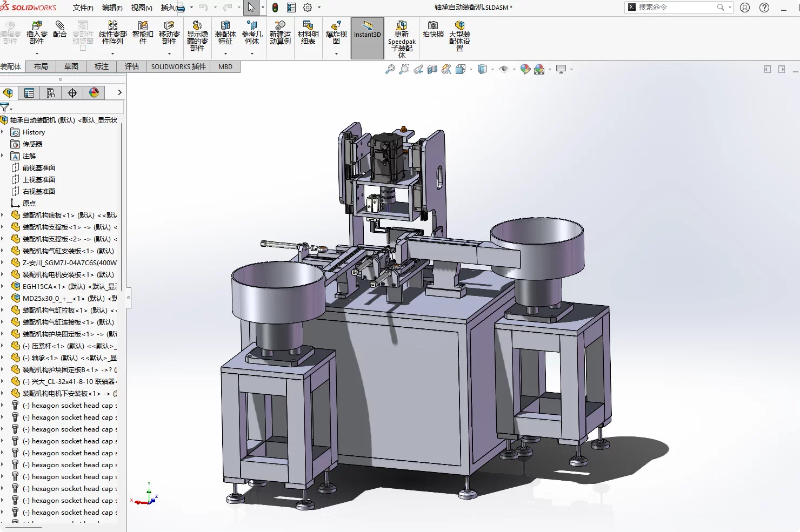Open dropdown arrow under Linear Component Pattern
The height and width of the screenshot is (532, 800).
(112, 53)
